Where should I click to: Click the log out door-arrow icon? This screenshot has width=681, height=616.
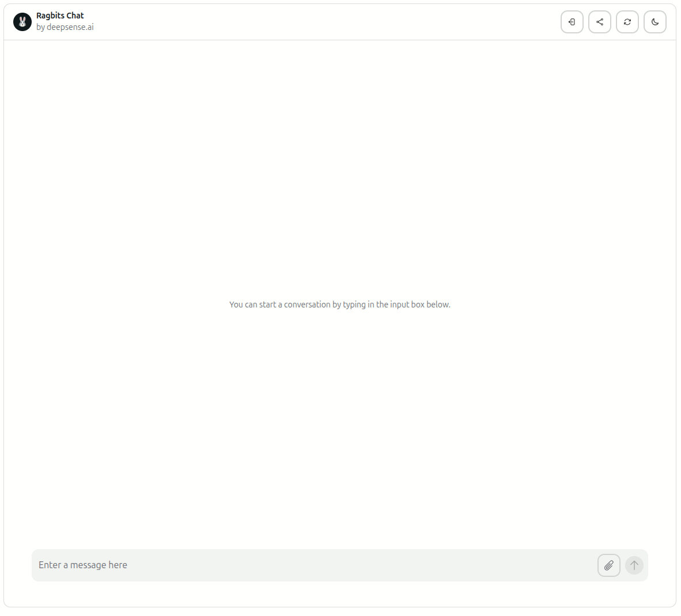click(x=572, y=22)
